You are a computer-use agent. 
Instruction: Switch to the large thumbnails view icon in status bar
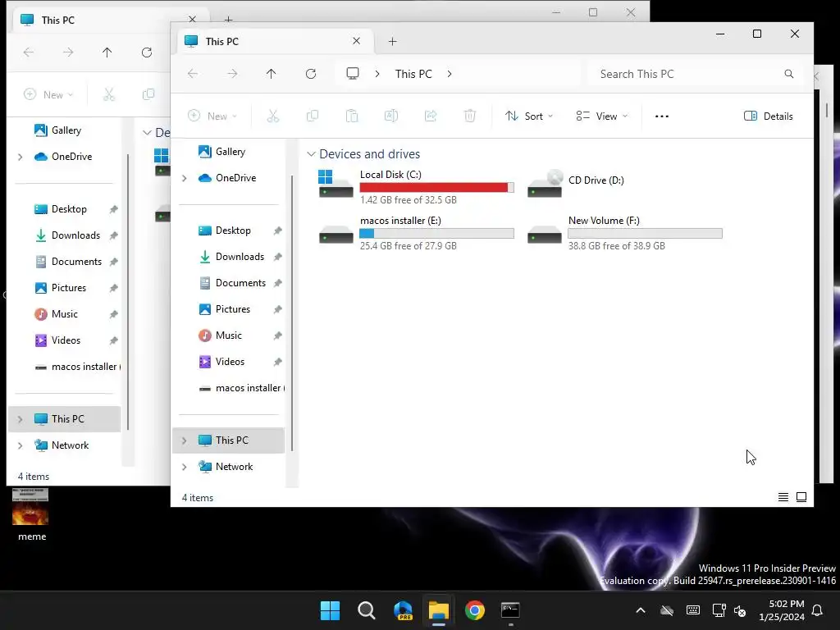[801, 497]
